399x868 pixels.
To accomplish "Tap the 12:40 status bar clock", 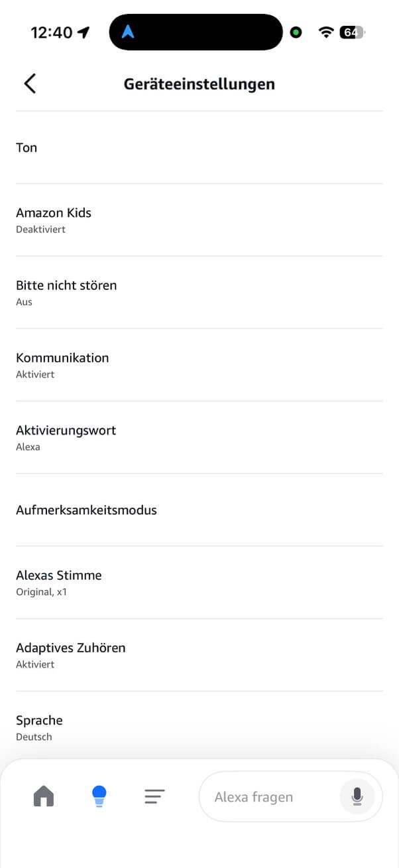I will click(x=52, y=33).
